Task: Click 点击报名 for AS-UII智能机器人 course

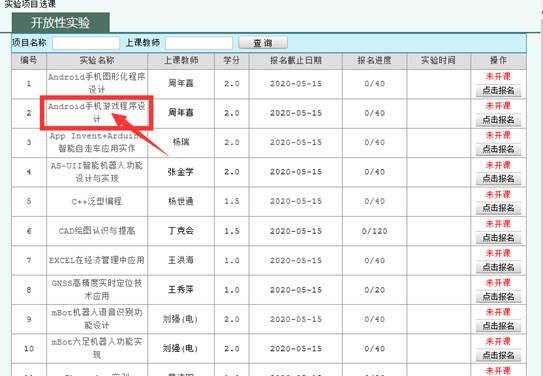Action: [498, 179]
